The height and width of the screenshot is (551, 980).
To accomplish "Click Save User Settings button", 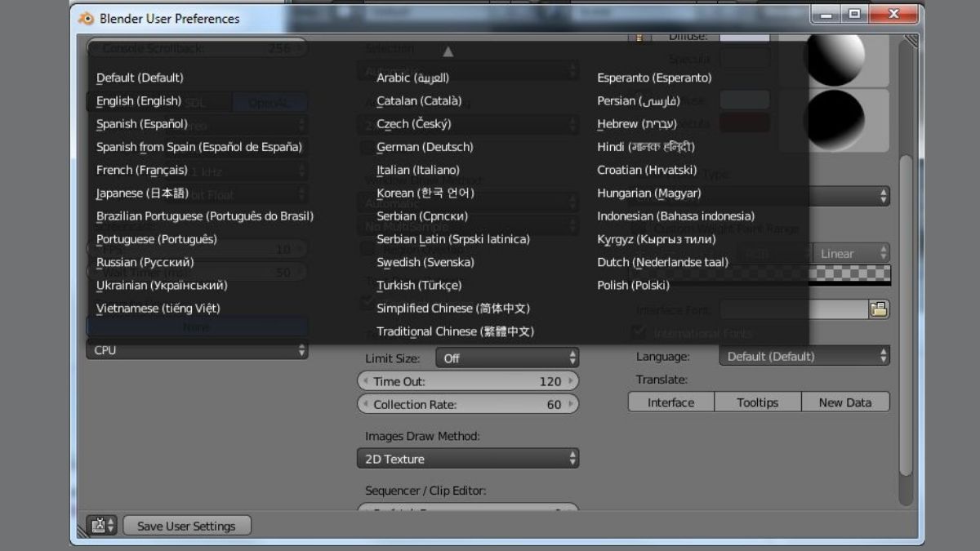I will point(186,526).
